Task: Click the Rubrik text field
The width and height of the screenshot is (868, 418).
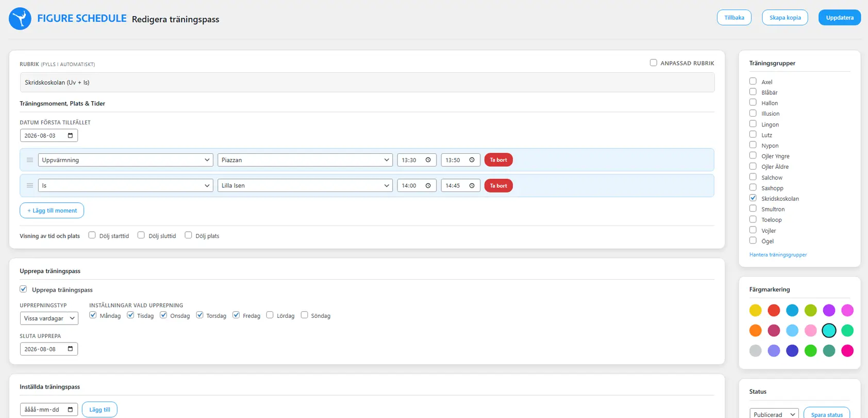Action: tap(367, 83)
